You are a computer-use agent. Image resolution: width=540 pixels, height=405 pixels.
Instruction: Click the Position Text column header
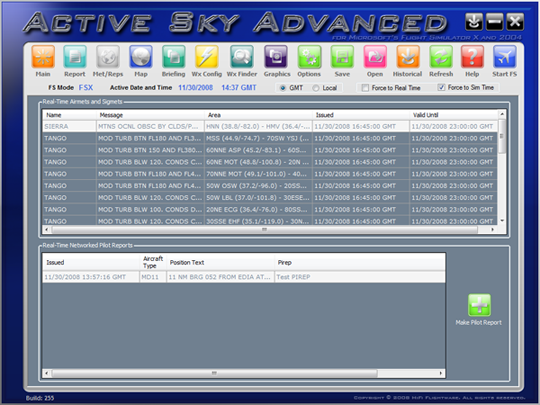(x=220, y=262)
